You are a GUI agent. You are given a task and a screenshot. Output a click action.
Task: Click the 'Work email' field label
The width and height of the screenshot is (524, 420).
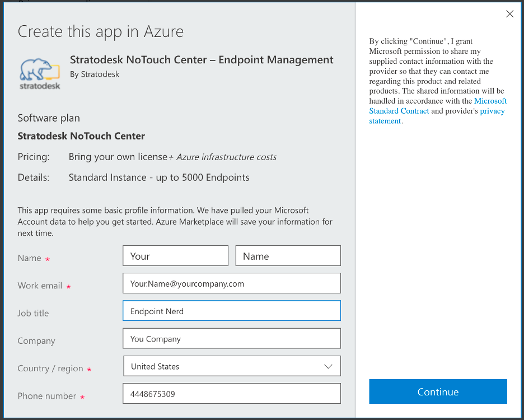pyautogui.click(x=40, y=286)
